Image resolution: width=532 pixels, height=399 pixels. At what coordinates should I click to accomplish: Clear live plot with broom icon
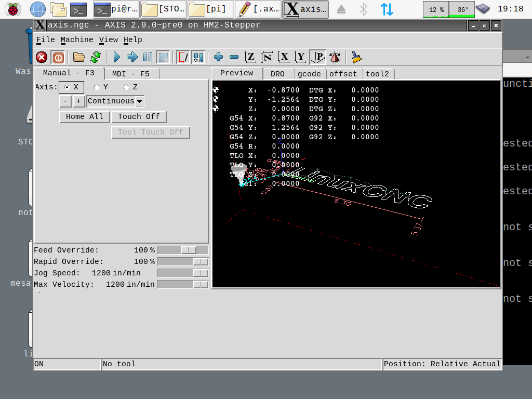(356, 57)
